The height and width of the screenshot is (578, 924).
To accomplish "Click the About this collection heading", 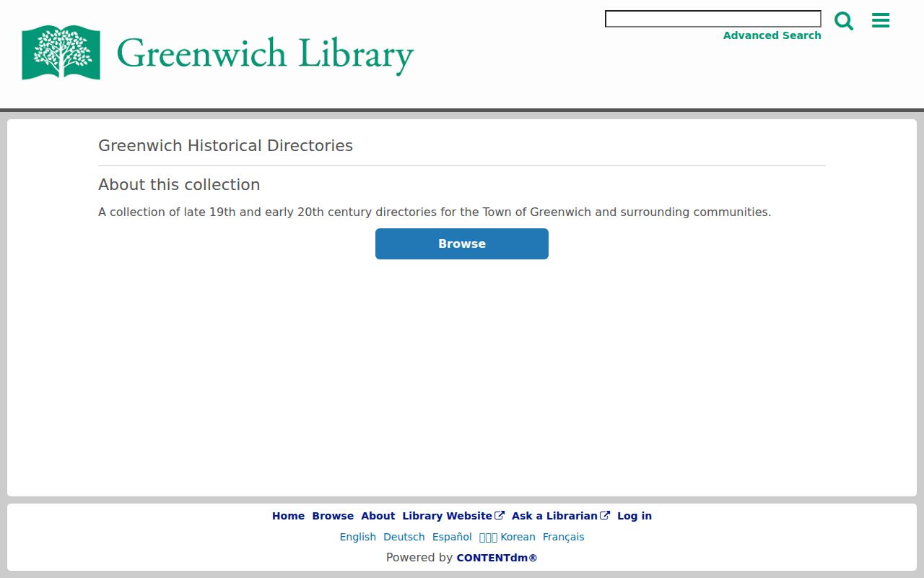I will [x=179, y=184].
